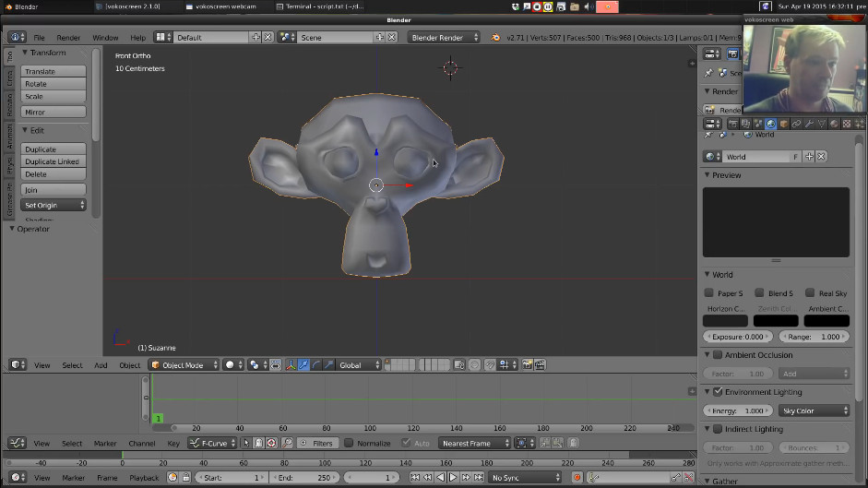The image size is (868, 488).
Task: Click the Mirror button in tool shelf
Action: pyautogui.click(x=54, y=112)
